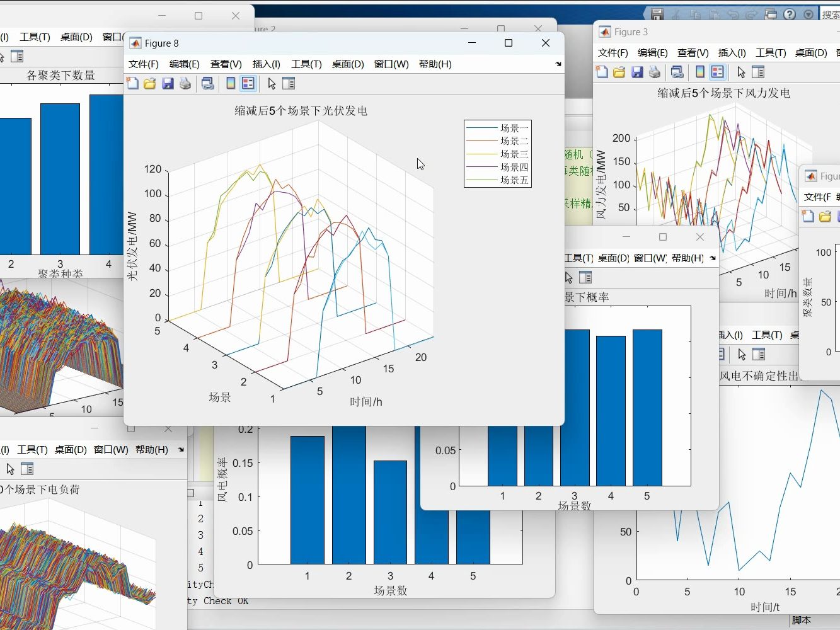Viewport: 840px width, 630px height.
Task: Open 桌面(D) menu in 各聚类下数量 window
Action: [76, 37]
